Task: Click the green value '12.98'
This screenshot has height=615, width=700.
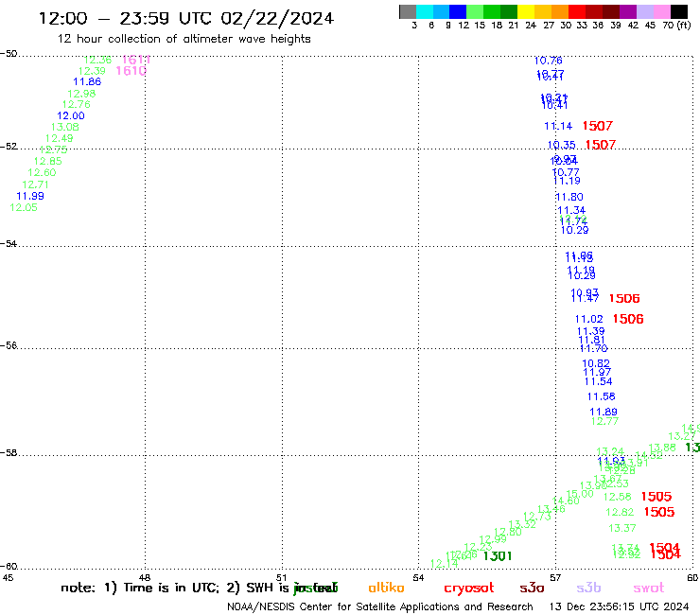Action: 81,94
